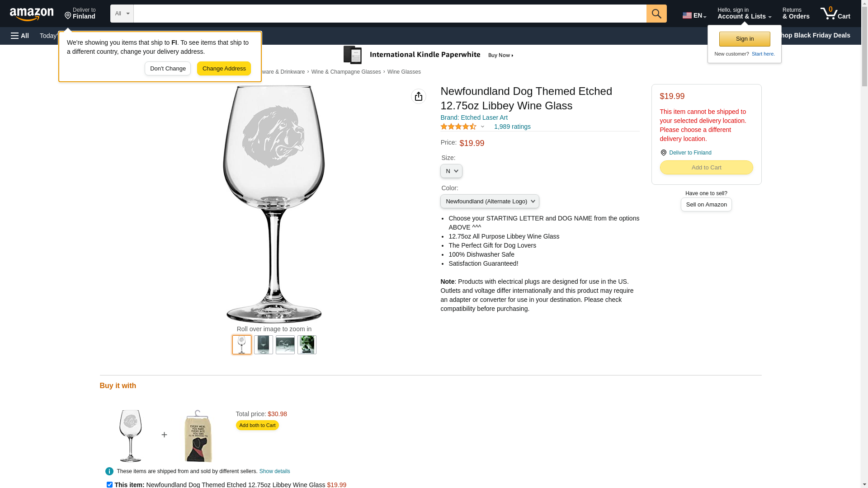Click the Deliver to Finland location link
Viewport: 868px width, 488px height.
point(690,153)
